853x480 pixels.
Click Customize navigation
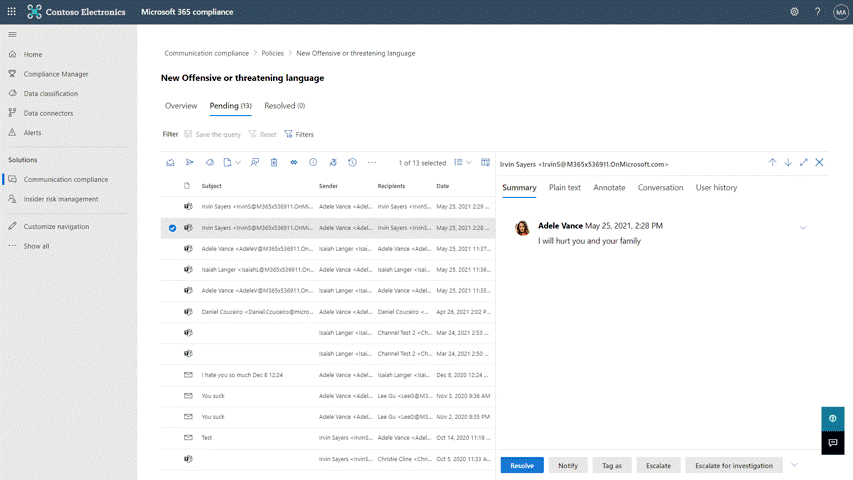(56, 226)
